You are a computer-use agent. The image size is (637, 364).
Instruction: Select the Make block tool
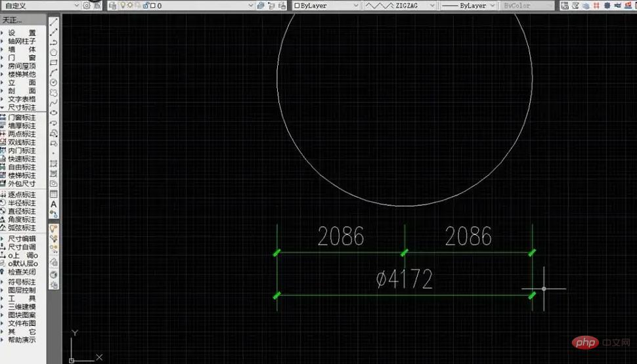[x=53, y=143]
